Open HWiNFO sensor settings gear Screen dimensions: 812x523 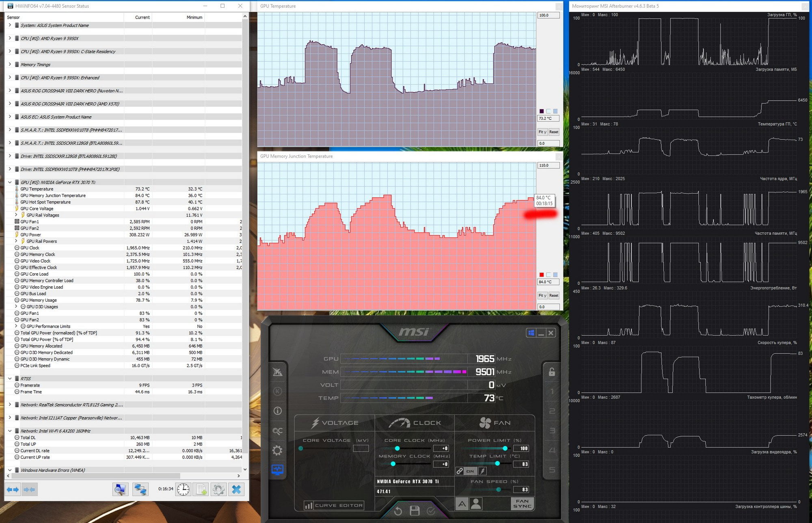[x=218, y=489]
